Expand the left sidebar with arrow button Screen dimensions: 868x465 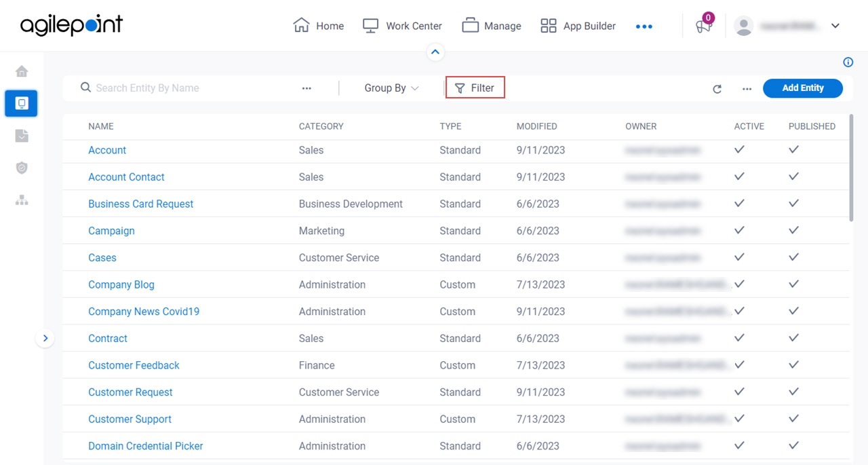45,338
